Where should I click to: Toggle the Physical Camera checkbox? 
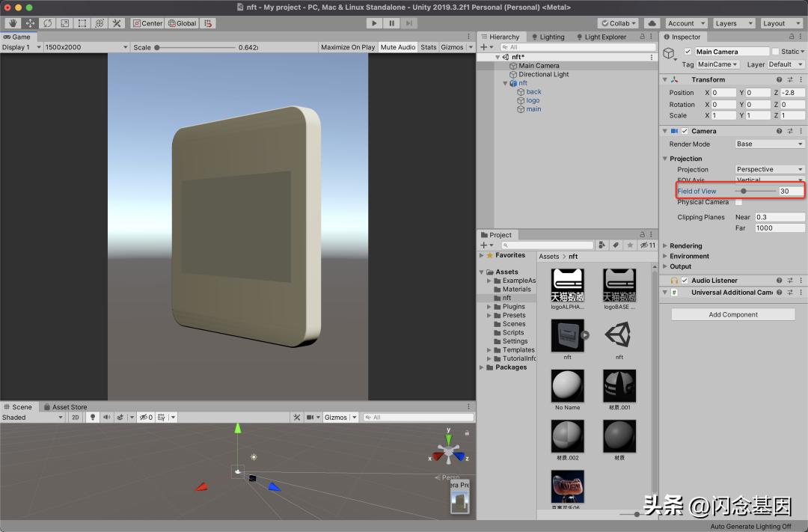[x=738, y=202]
